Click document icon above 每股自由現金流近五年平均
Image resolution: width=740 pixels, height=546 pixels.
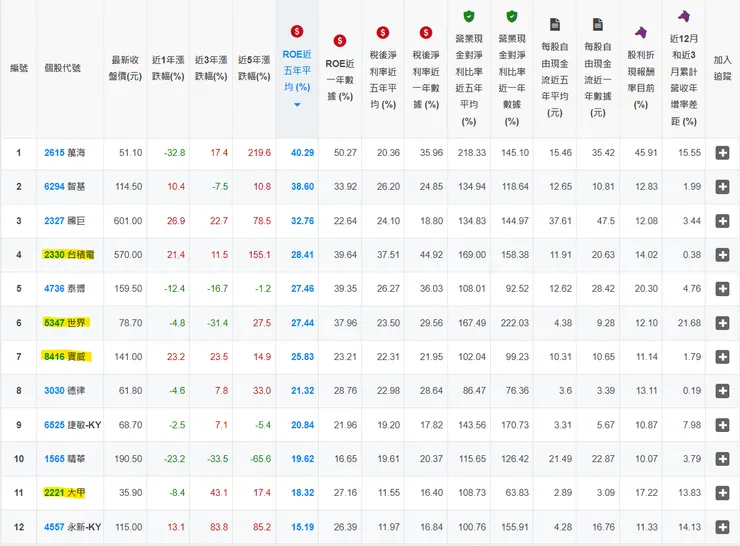point(555,25)
